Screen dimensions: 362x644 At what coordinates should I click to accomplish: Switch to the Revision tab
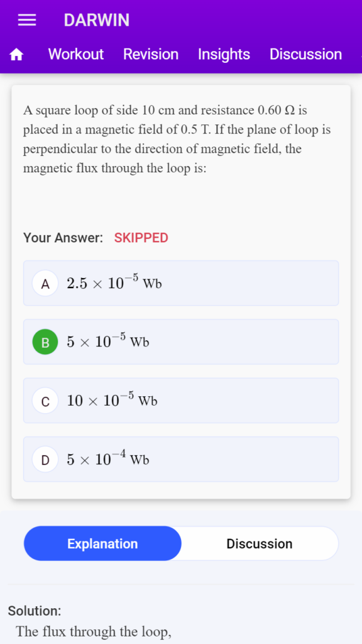[x=151, y=54]
